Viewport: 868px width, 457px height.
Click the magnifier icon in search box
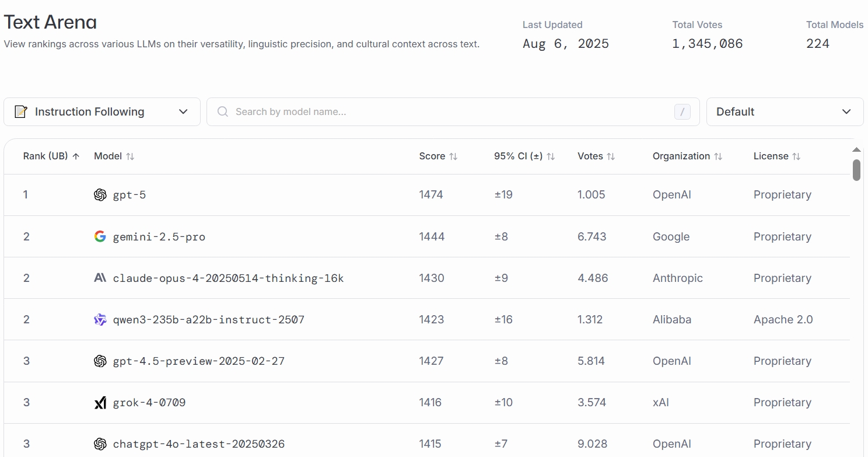point(222,111)
